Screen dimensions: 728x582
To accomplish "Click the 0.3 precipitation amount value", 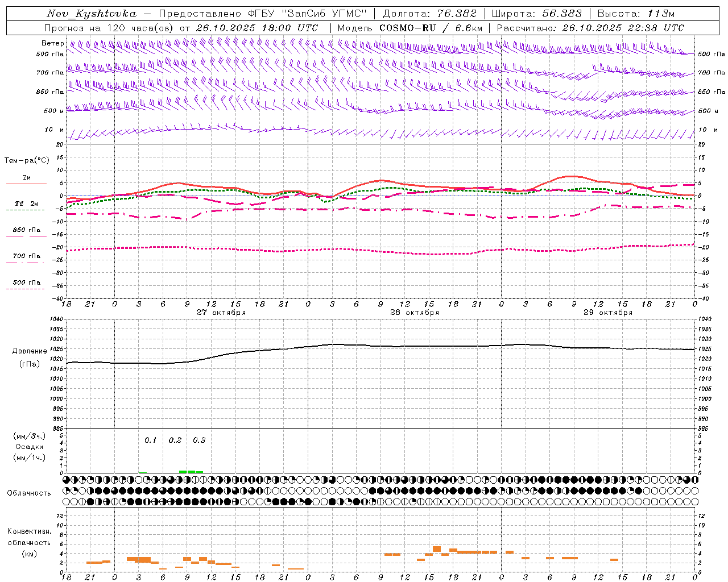I will click(x=199, y=440).
